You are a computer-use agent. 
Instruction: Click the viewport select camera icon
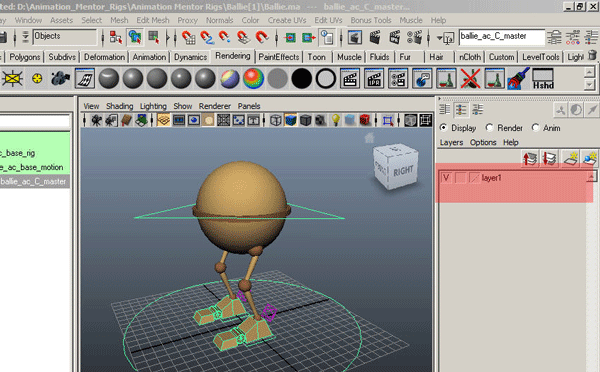coord(96,120)
